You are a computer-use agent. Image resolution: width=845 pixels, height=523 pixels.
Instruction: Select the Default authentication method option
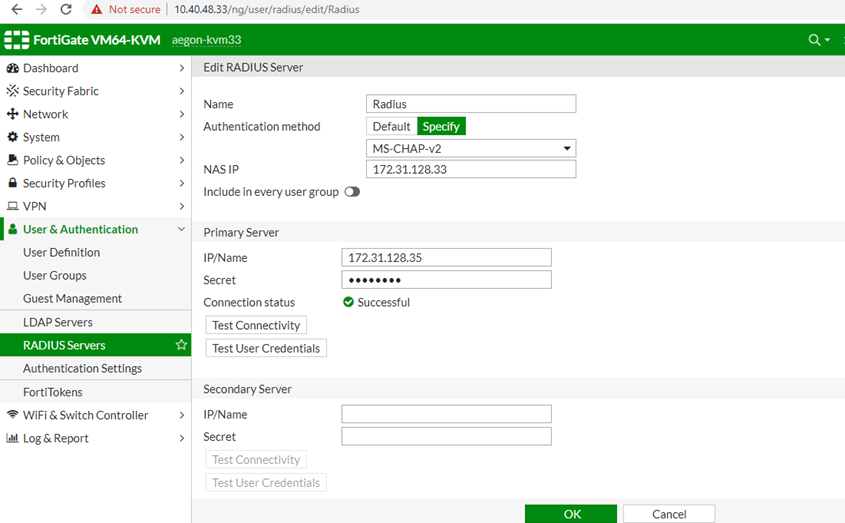391,126
